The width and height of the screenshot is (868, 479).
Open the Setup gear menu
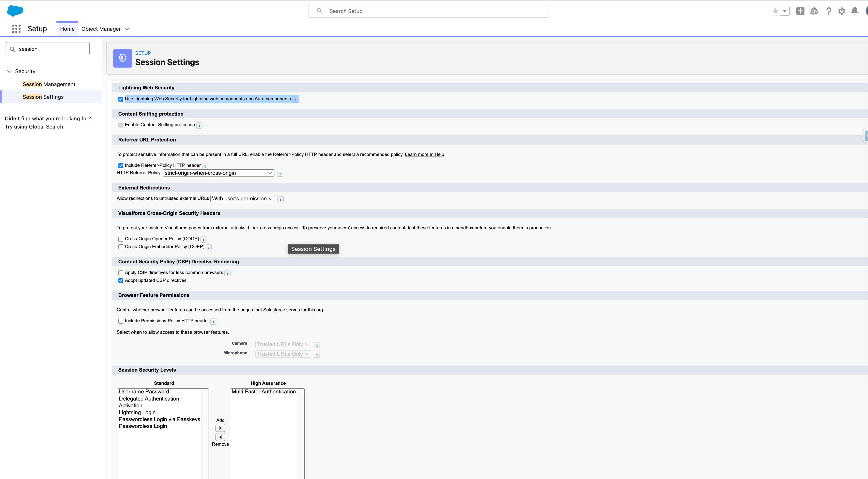click(x=842, y=11)
